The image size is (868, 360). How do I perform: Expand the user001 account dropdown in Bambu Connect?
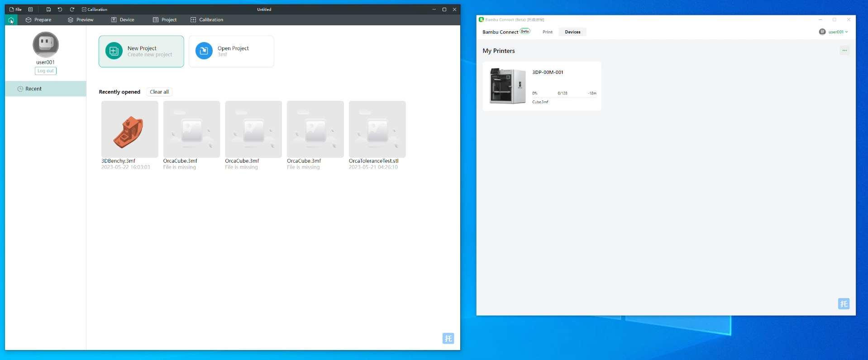click(834, 32)
